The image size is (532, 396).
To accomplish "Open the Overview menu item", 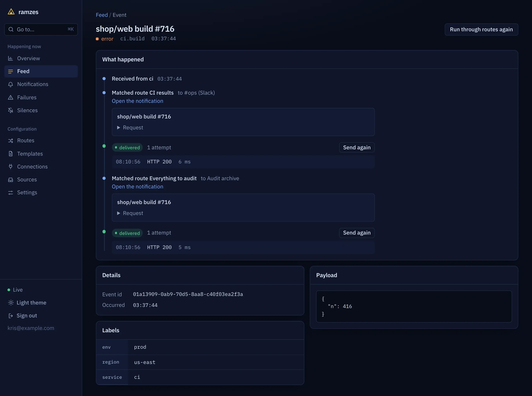I will coord(41,58).
